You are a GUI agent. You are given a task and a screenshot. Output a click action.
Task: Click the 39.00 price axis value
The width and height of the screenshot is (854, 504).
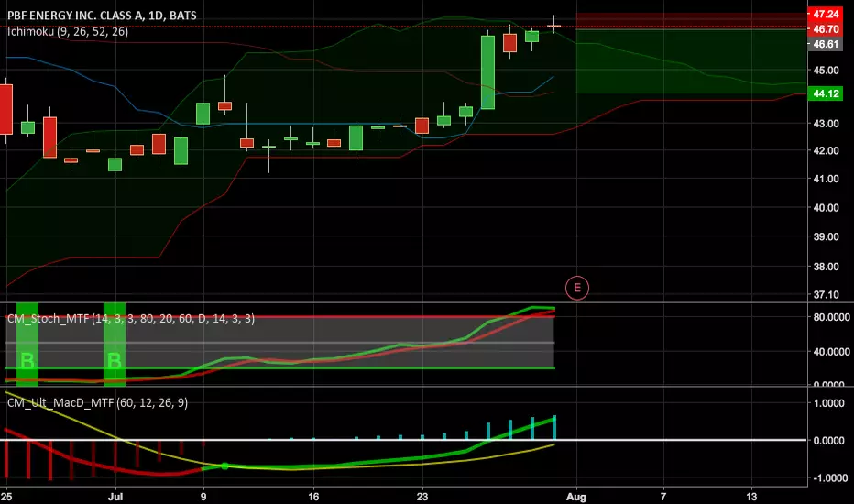[x=826, y=237]
